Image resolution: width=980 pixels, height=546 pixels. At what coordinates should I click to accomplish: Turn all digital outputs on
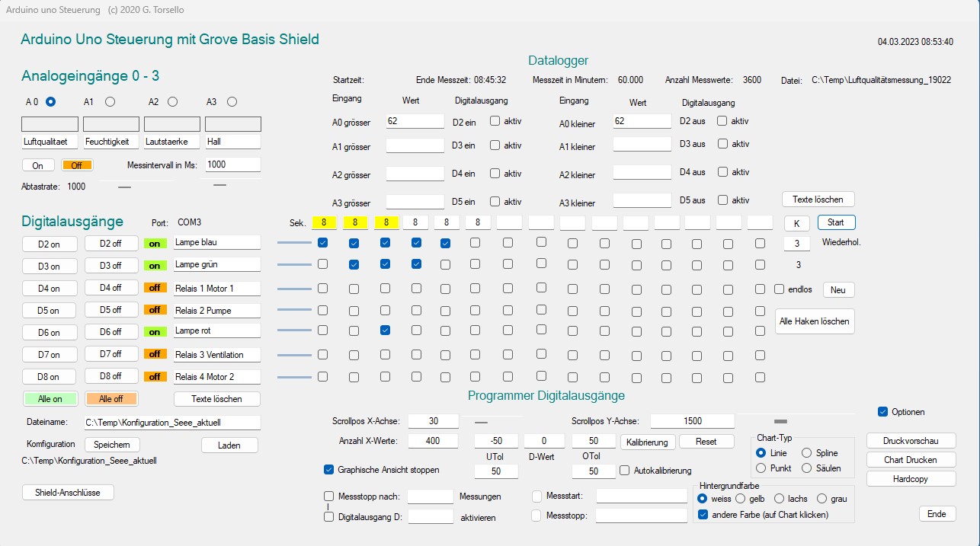tap(50, 398)
